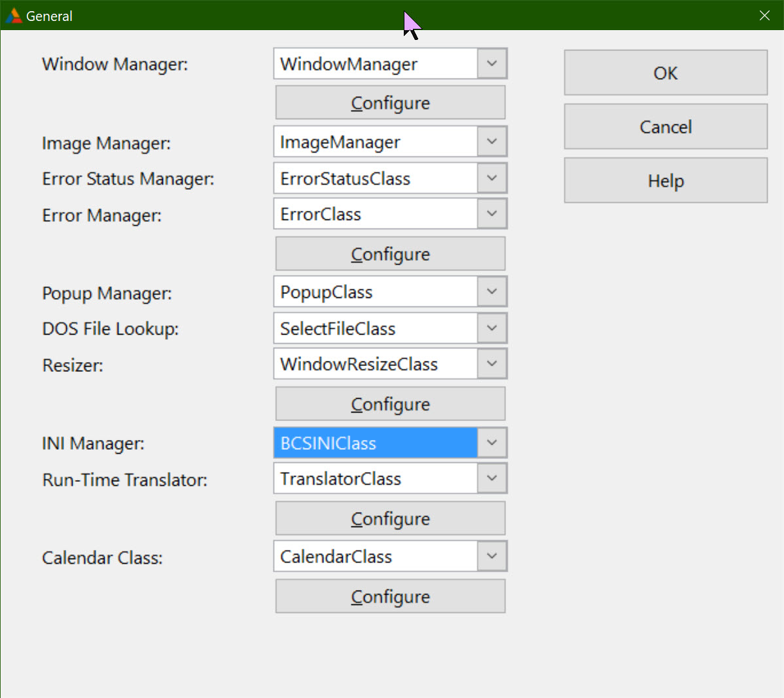Click Configure button below Resizer
The width and height of the screenshot is (784, 698).
390,404
